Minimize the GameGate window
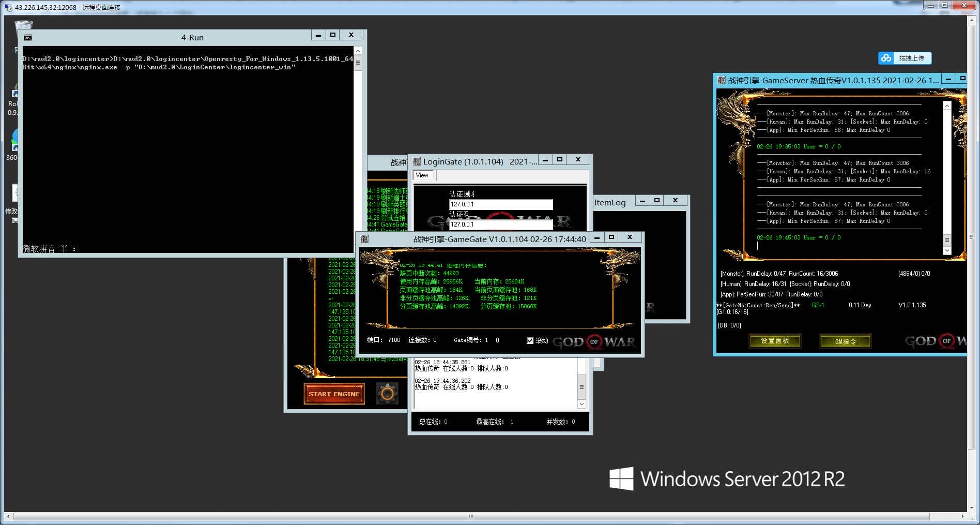This screenshot has height=525, width=980. pos(597,237)
